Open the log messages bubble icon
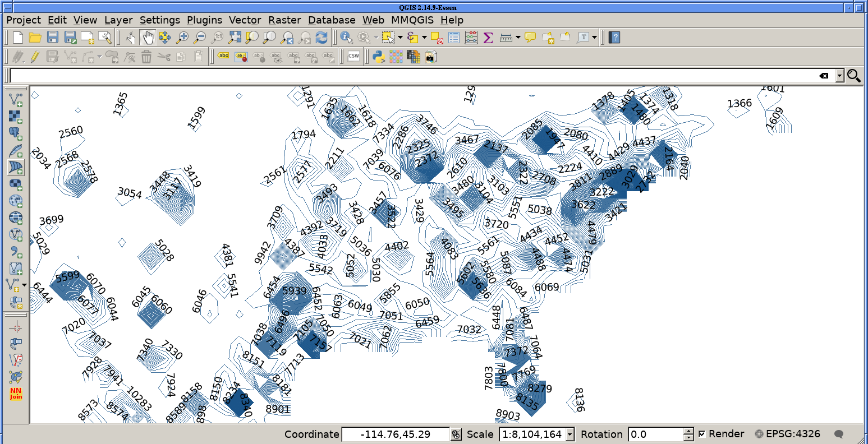The image size is (868, 444). [x=839, y=434]
